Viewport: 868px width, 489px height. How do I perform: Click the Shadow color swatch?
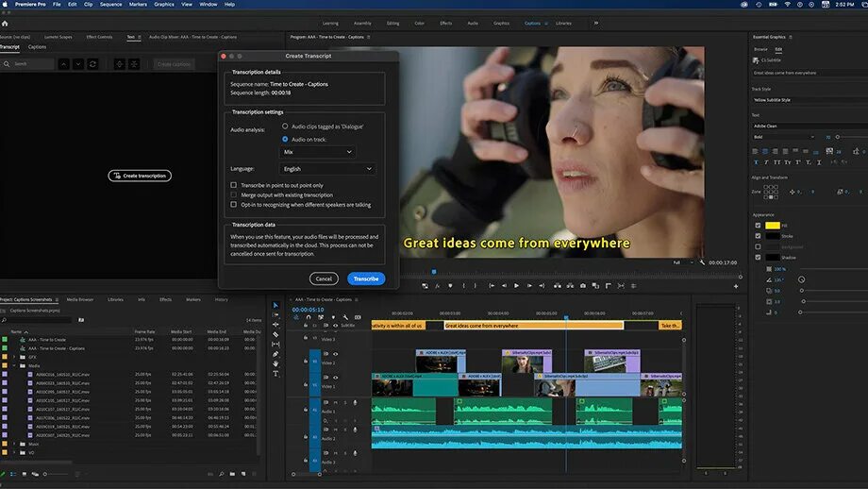coord(773,258)
